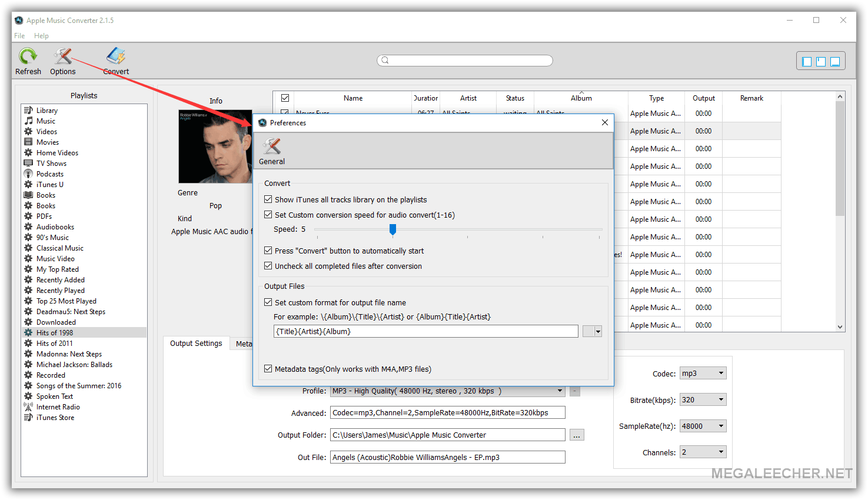868x500 pixels.
Task: Select the TV Shows playlist
Action: coord(51,164)
